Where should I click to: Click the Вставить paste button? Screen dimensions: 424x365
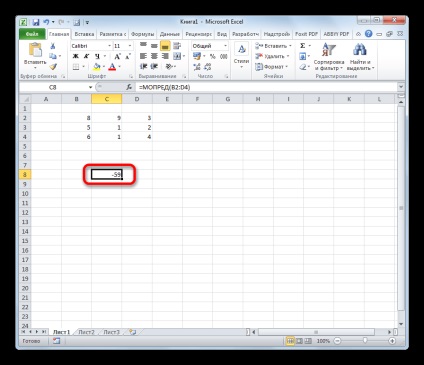(35, 55)
